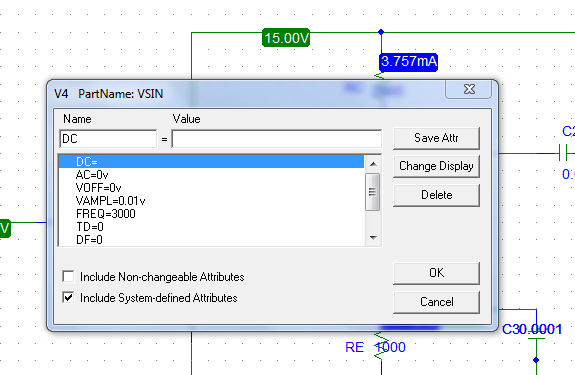This screenshot has height=375, width=575.
Task: Click the C3 capacitor label
Action: point(511,329)
